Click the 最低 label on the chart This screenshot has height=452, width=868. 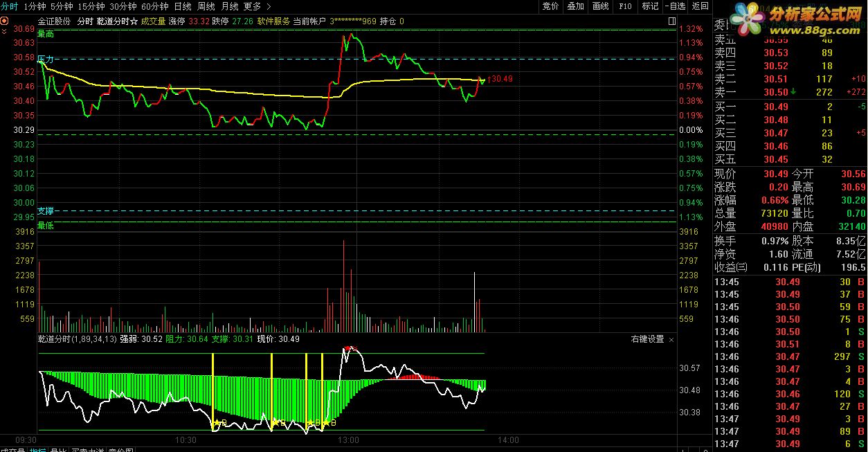coord(46,226)
